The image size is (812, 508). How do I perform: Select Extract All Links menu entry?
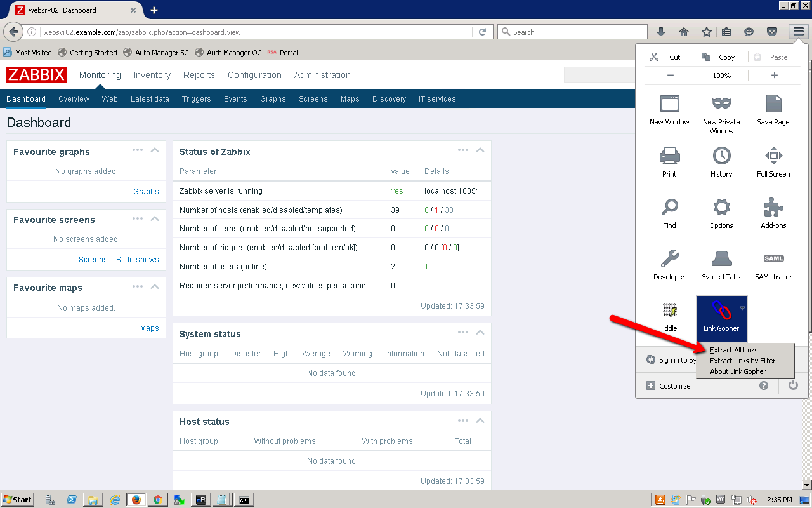pos(734,350)
